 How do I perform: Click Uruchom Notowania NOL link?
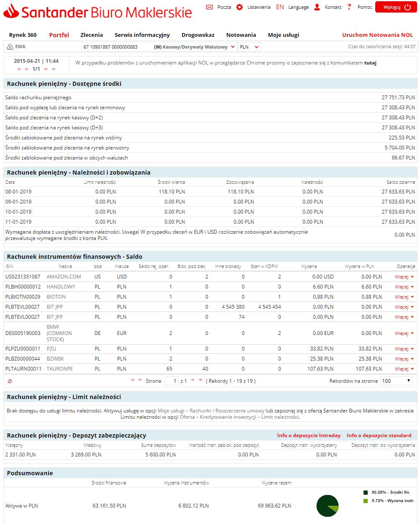coord(377,35)
